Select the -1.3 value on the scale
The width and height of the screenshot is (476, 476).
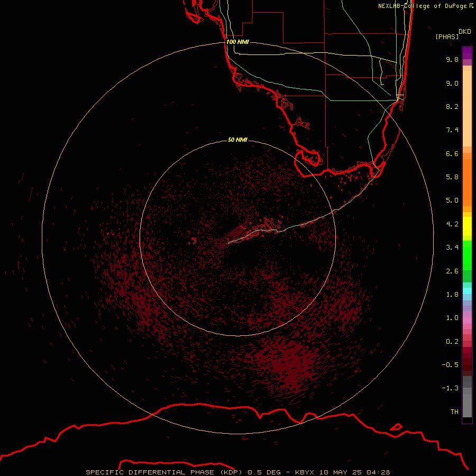click(x=450, y=388)
